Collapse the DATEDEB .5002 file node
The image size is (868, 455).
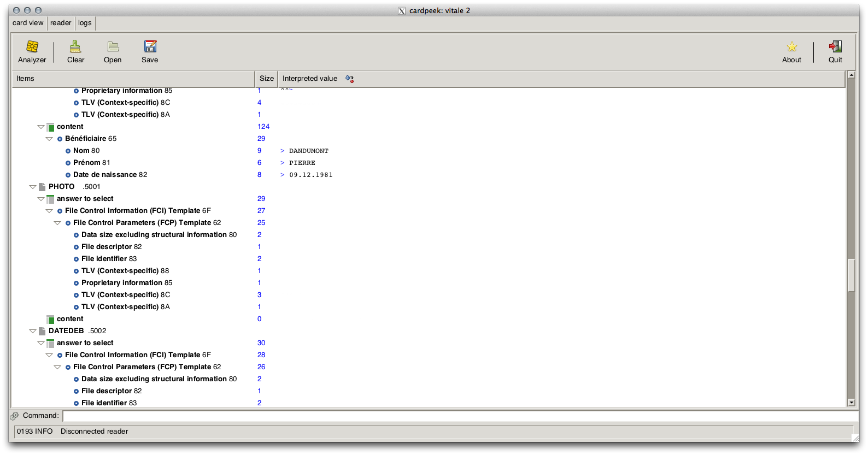33,331
